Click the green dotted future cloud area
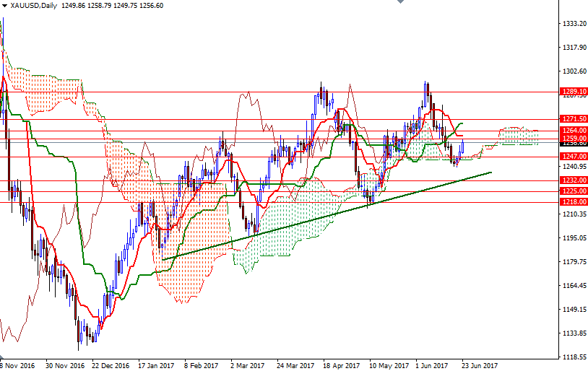This screenshot has height=371, width=588. pyautogui.click(x=517, y=136)
